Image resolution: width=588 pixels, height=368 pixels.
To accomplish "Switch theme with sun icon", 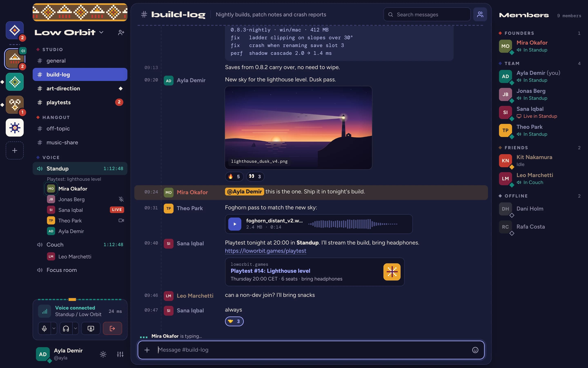I will 103,354.
